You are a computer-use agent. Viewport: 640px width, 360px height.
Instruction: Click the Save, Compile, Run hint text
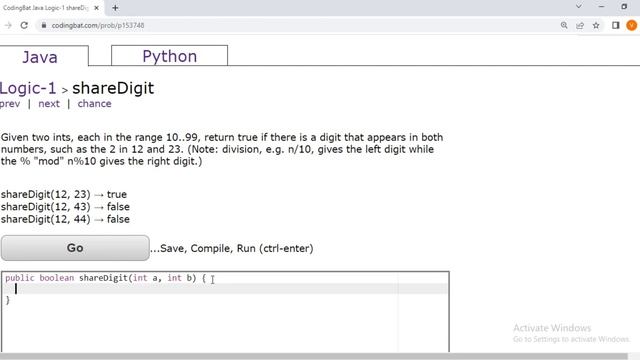(232, 248)
